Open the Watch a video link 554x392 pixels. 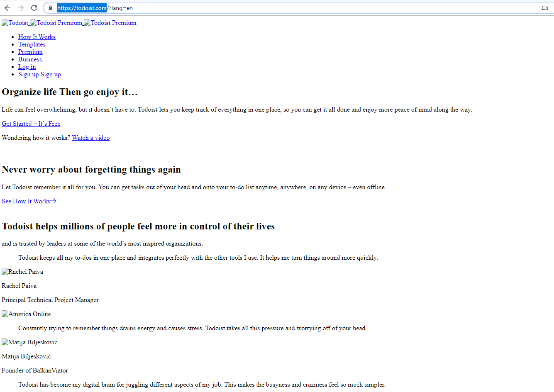point(91,138)
